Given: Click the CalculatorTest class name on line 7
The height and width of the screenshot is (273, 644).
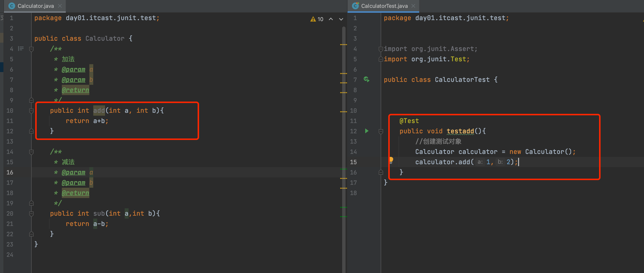Looking at the screenshot, I should 462,80.
